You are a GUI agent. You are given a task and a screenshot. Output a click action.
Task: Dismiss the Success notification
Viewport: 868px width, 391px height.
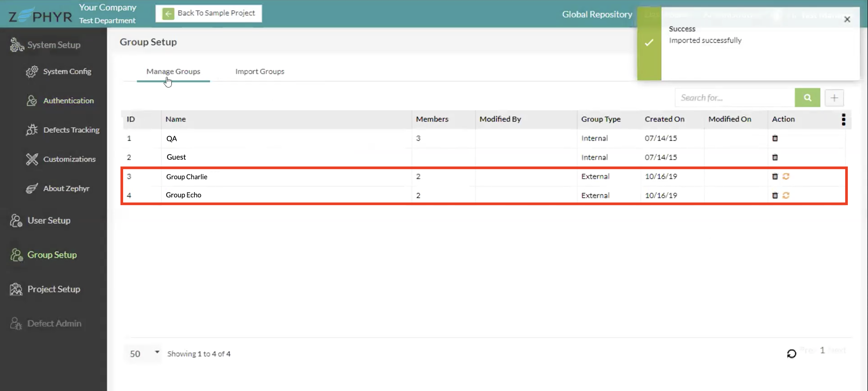pyautogui.click(x=847, y=20)
